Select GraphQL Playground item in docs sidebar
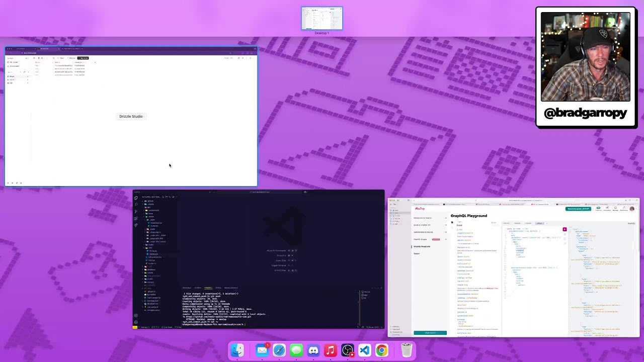Screen dimensions: 644x362 point(422,246)
